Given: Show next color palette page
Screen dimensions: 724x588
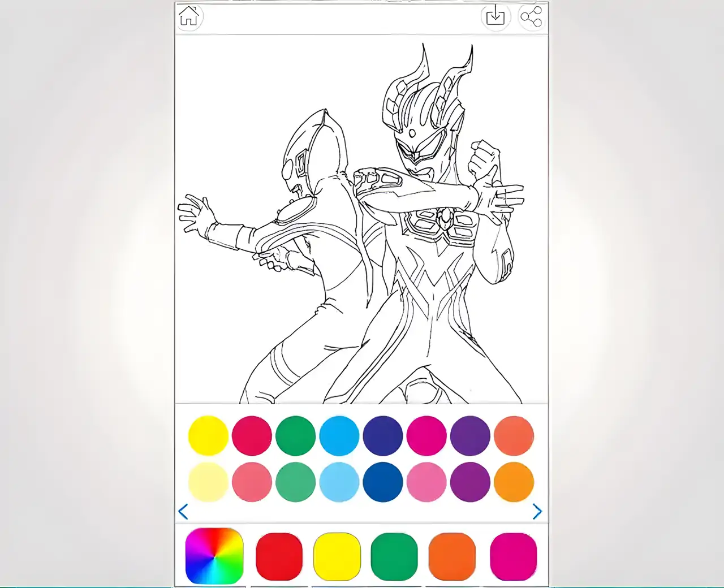Looking at the screenshot, I should pos(537,512).
